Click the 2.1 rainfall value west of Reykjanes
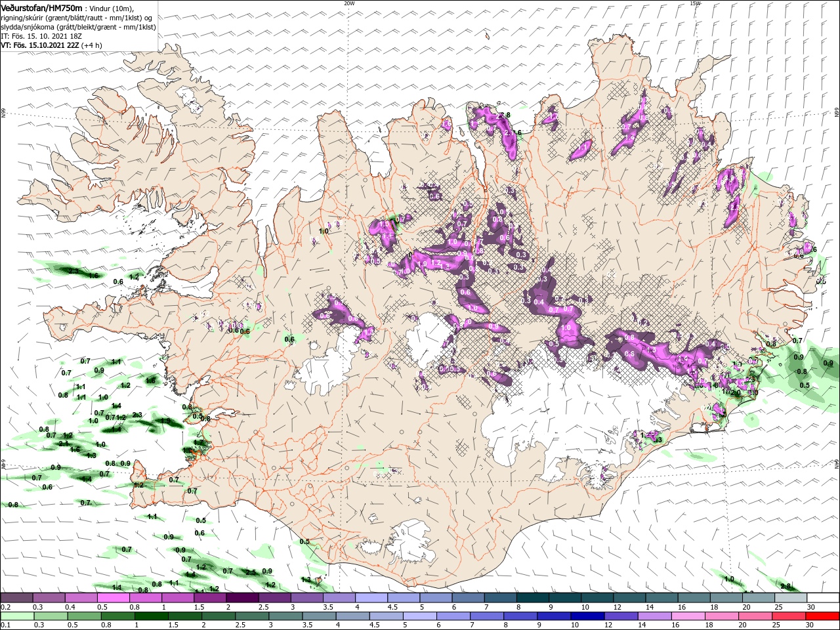 (63, 444)
